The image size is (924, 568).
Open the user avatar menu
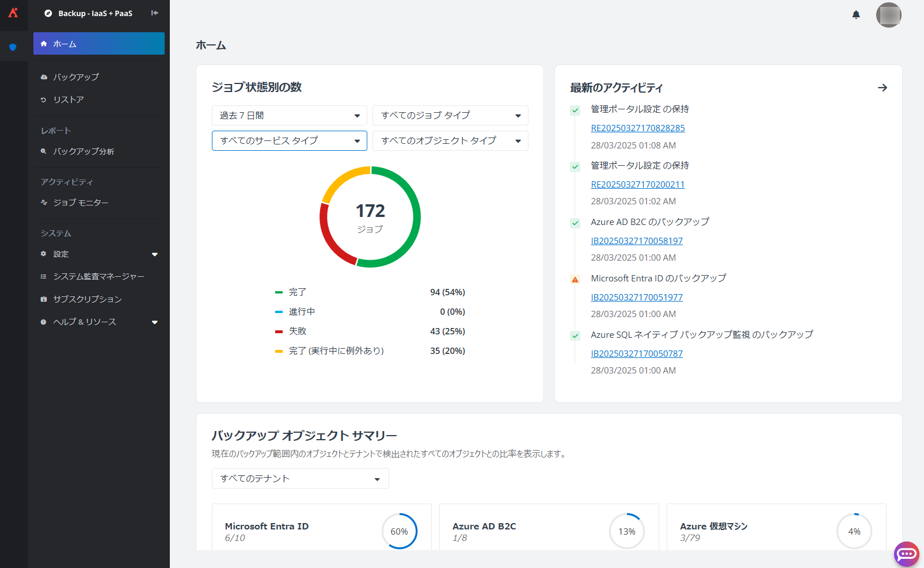888,15
